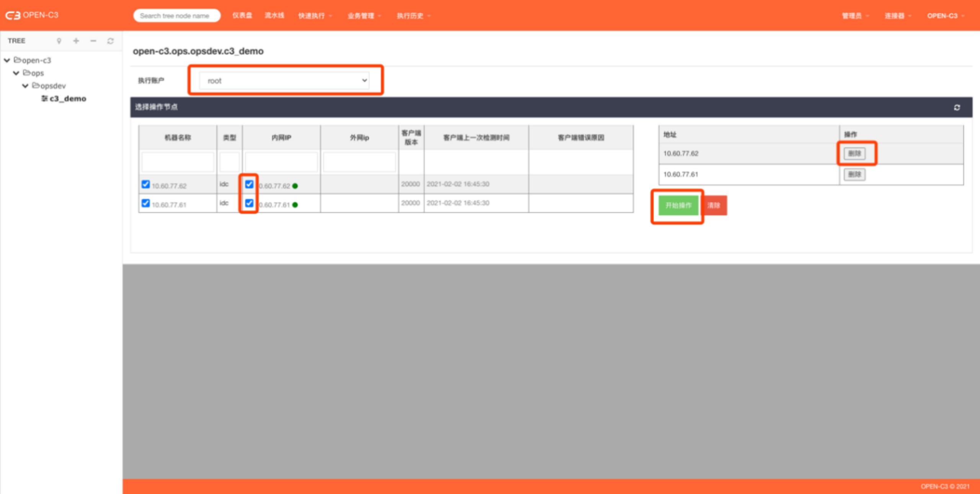Image resolution: width=980 pixels, height=494 pixels.
Task: Click the tree locate pin icon
Action: tap(59, 41)
